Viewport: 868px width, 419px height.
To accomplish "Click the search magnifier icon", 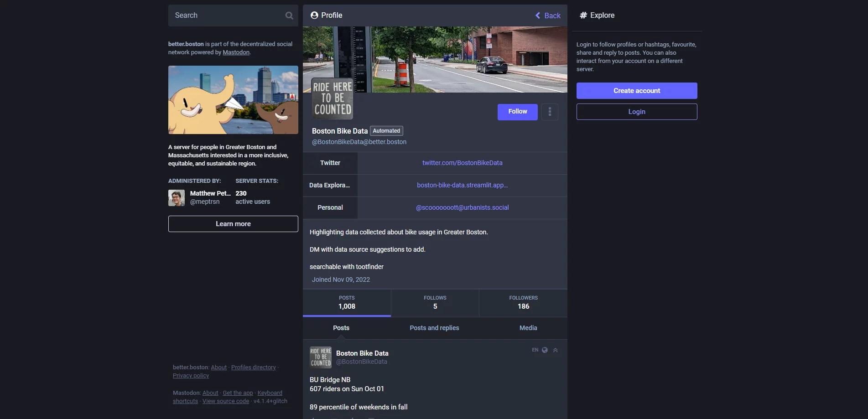I will pyautogui.click(x=289, y=16).
